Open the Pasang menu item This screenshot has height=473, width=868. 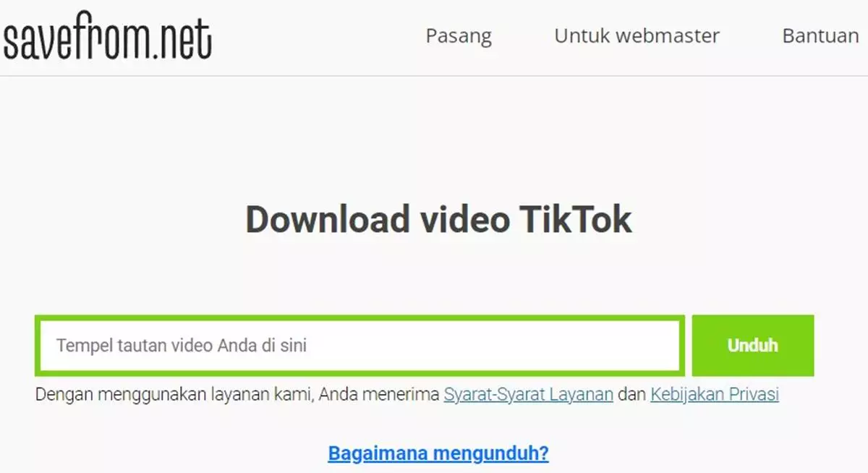coord(459,36)
